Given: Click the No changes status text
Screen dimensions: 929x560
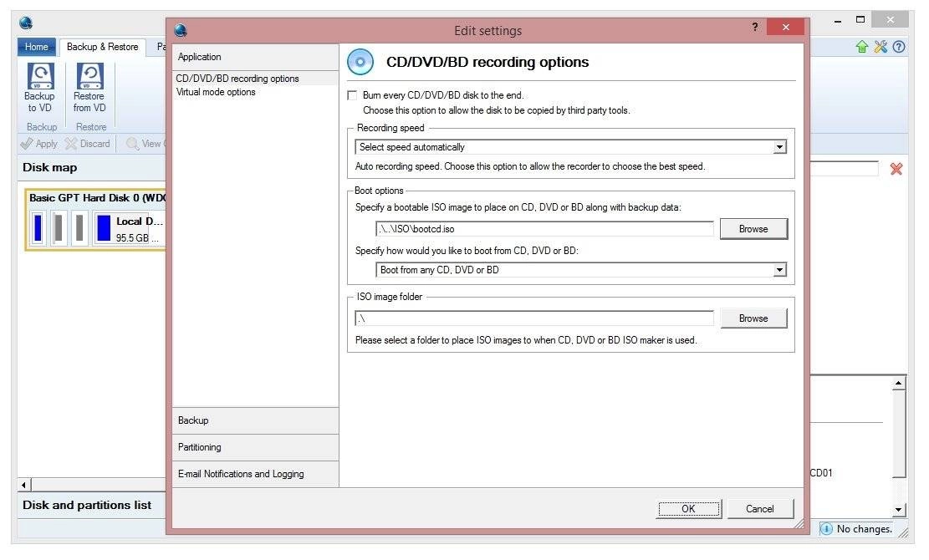Looking at the screenshot, I should 865,528.
